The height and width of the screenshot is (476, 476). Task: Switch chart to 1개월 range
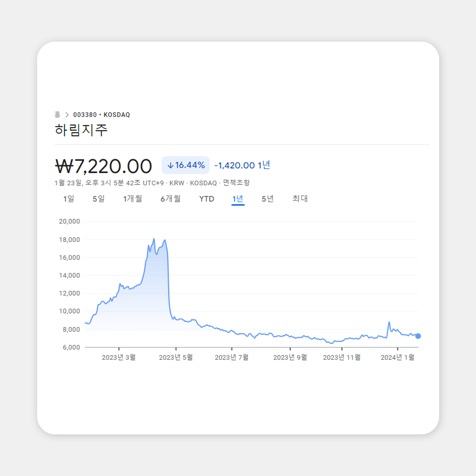click(133, 199)
